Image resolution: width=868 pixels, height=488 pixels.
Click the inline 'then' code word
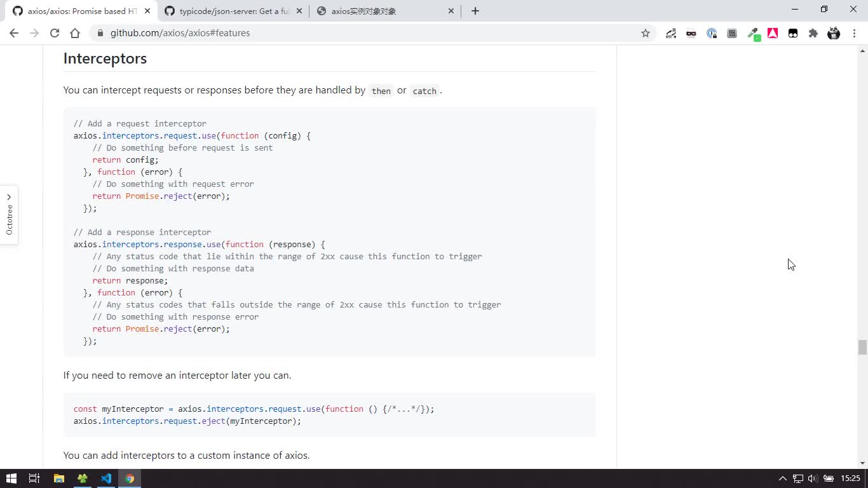click(x=381, y=91)
